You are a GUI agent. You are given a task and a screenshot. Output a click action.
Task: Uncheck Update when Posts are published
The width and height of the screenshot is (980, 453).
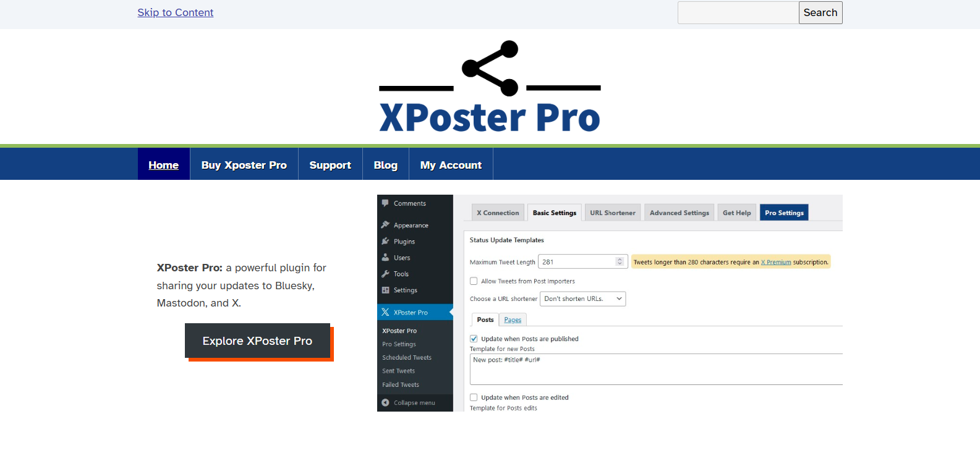[x=474, y=339]
